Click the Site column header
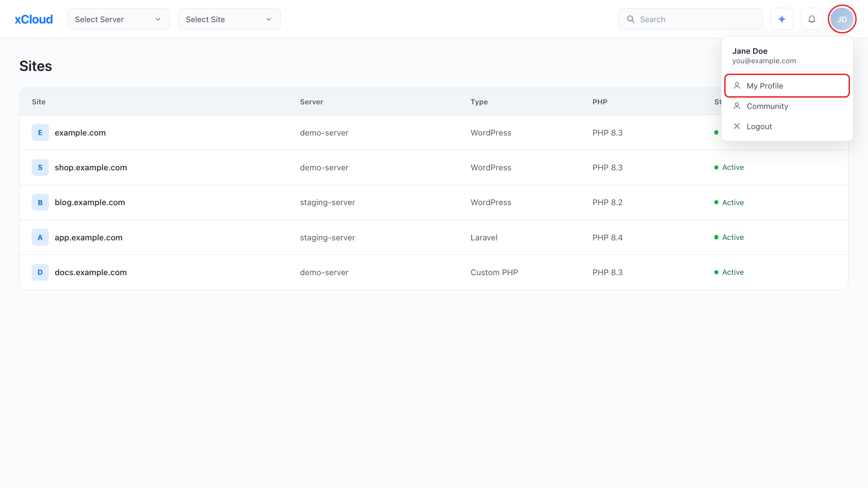 [x=38, y=102]
